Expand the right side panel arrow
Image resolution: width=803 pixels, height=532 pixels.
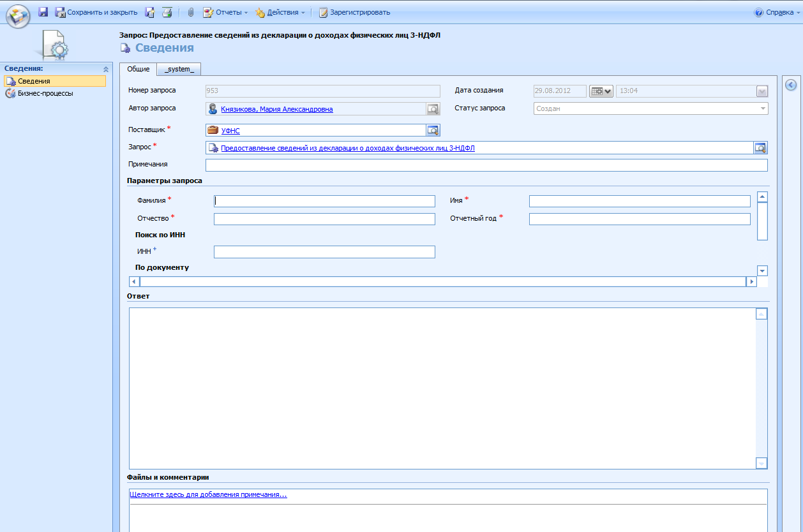790,85
